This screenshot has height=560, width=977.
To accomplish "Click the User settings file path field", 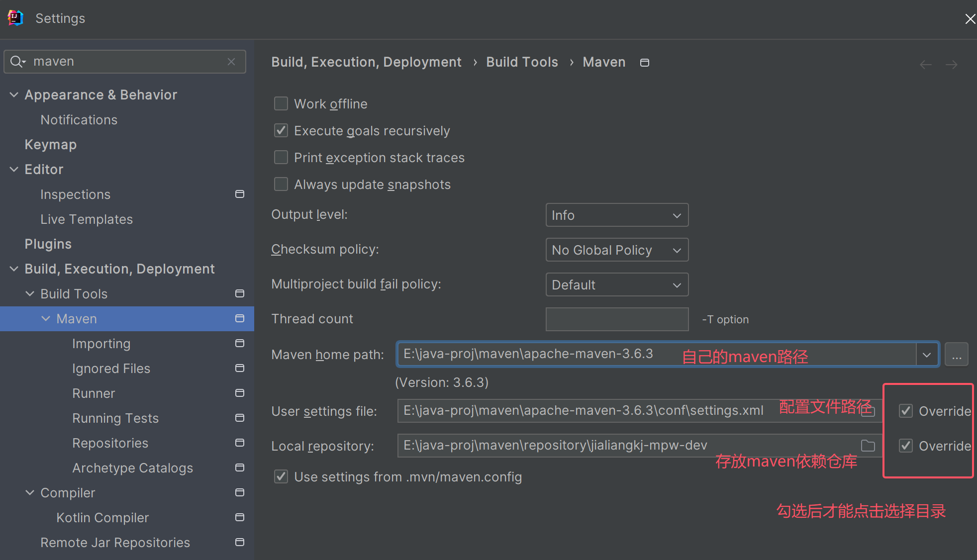I will [x=639, y=411].
